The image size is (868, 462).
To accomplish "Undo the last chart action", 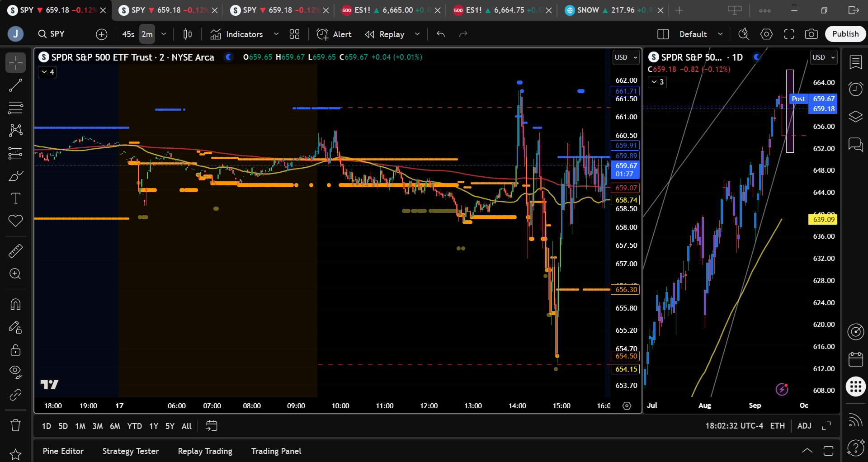I will click(441, 34).
